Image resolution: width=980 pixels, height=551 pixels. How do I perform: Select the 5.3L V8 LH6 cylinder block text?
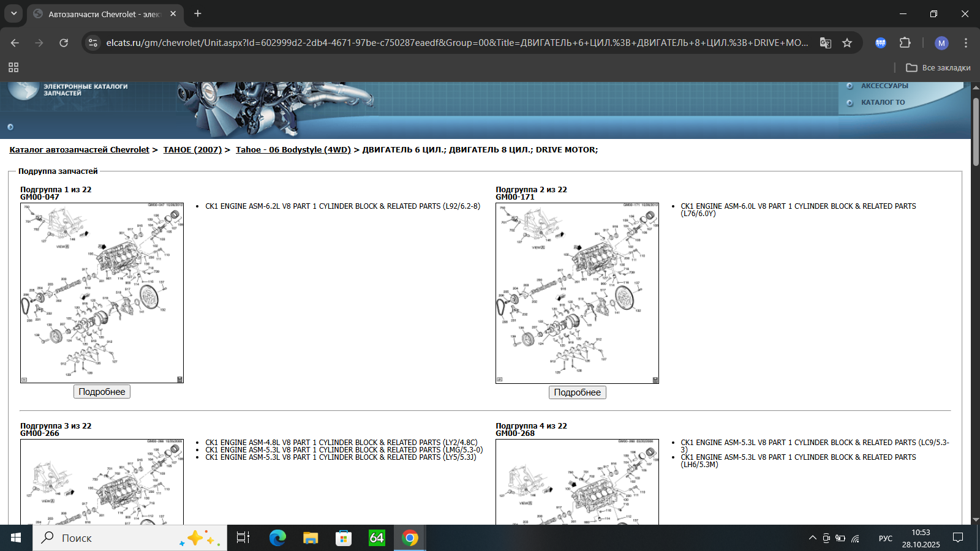tap(799, 461)
